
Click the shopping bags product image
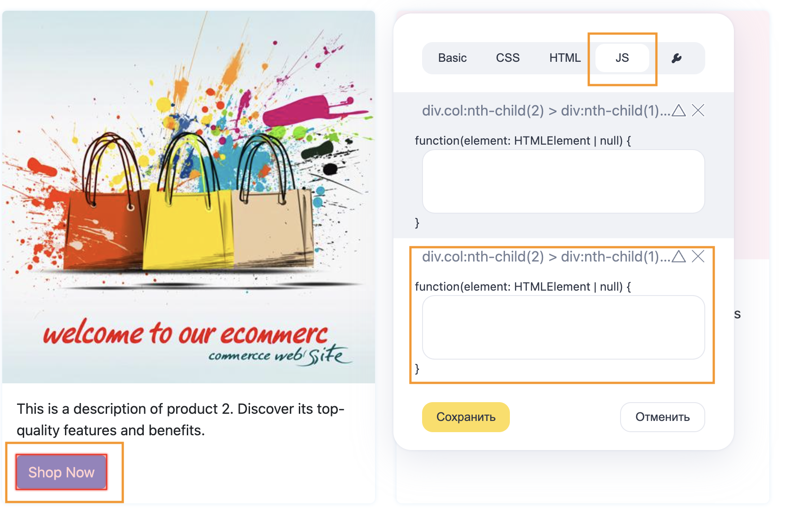pyautogui.click(x=188, y=197)
